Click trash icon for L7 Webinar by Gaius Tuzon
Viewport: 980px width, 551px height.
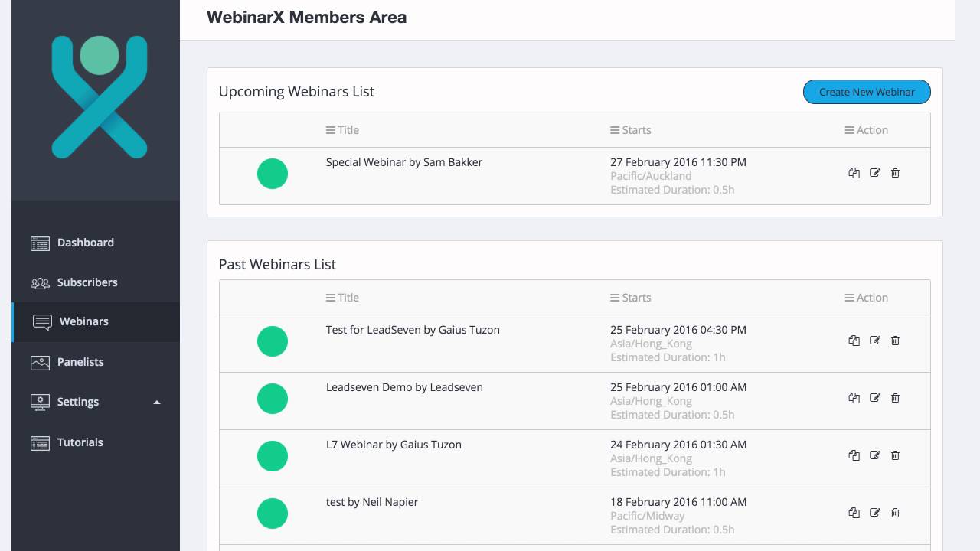(x=895, y=455)
